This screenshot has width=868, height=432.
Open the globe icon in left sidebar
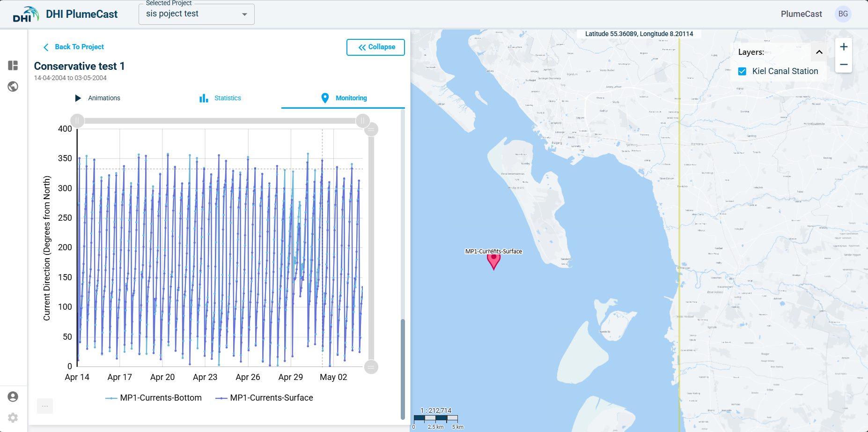click(x=13, y=87)
